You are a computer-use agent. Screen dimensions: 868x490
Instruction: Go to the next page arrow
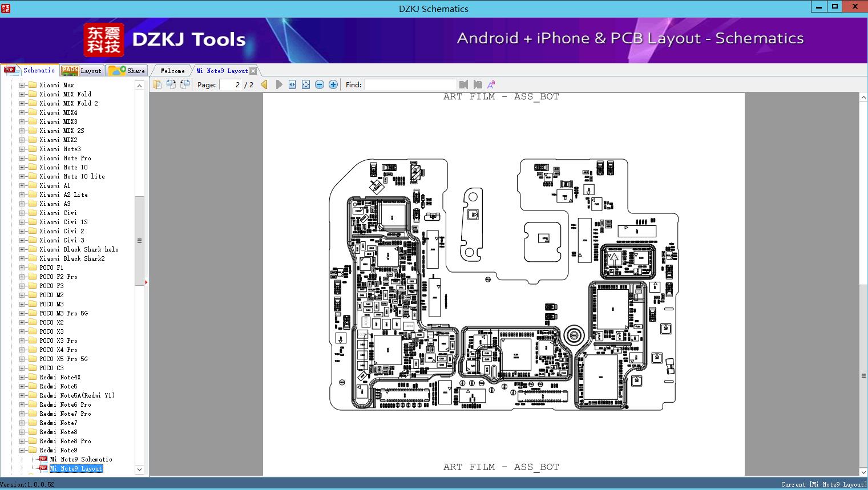tap(279, 84)
